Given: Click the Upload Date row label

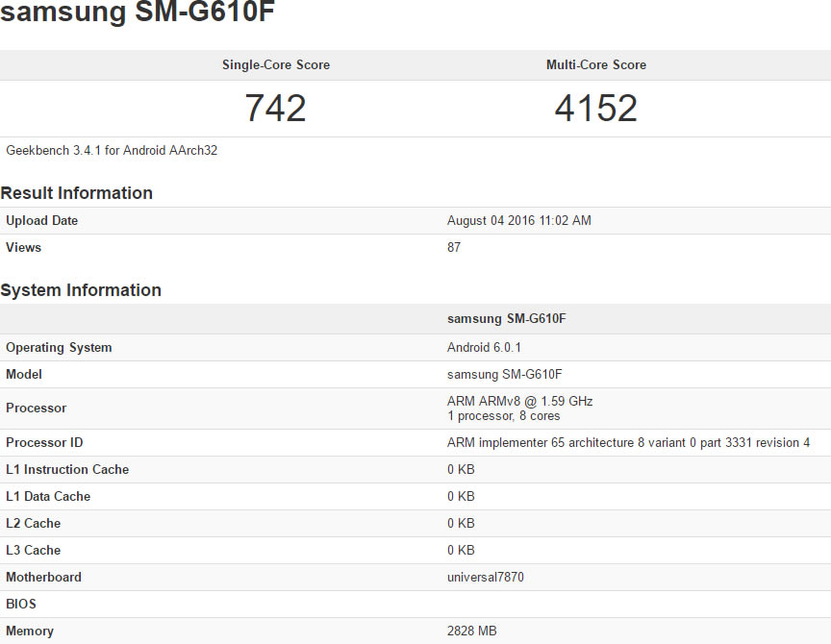Looking at the screenshot, I should (x=42, y=221).
